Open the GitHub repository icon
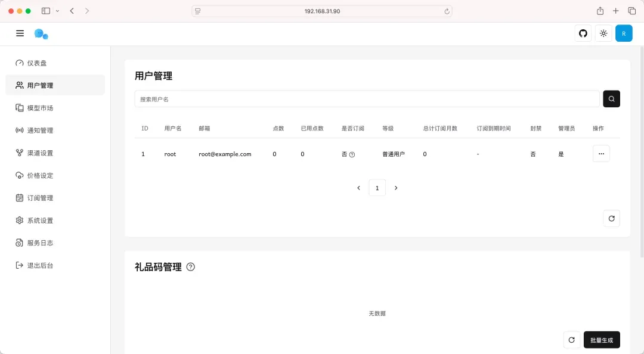 tap(583, 33)
